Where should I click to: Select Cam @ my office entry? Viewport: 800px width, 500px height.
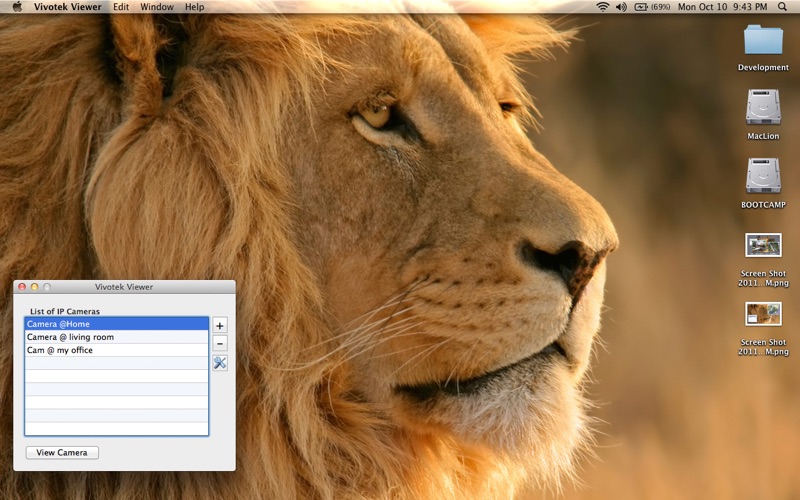coord(117,350)
